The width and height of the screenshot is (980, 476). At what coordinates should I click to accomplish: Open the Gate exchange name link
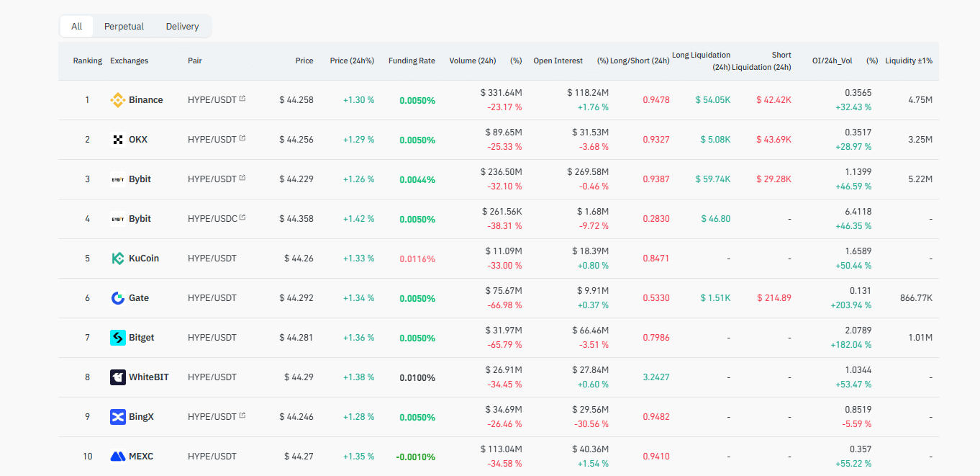click(139, 298)
